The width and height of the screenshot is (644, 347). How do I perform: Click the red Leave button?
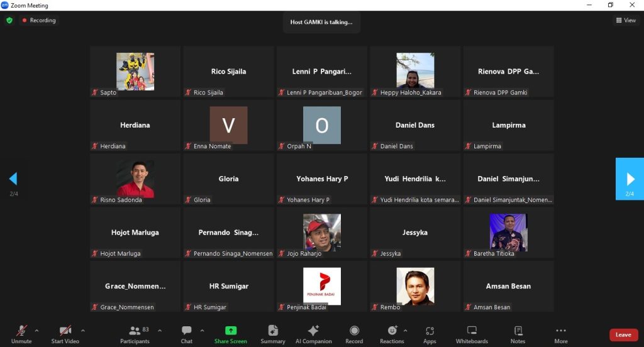point(623,334)
